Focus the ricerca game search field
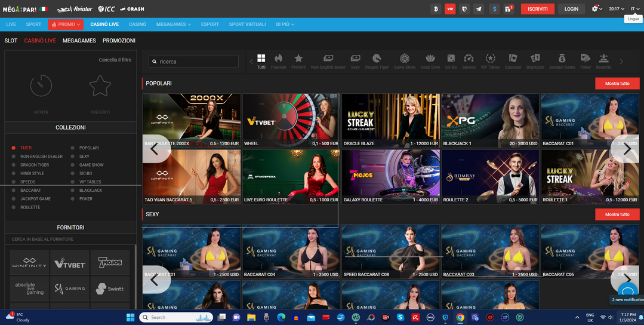Viewport: 644px width, 325px height. tap(193, 62)
